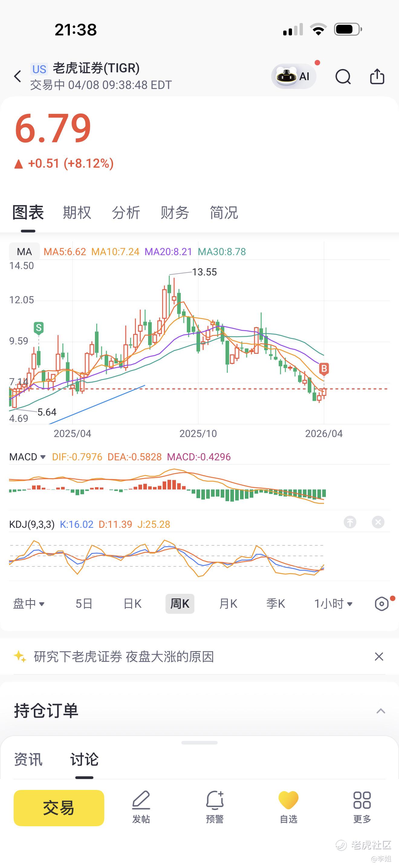
Task: Tap the current price 6.79
Action: 53,128
